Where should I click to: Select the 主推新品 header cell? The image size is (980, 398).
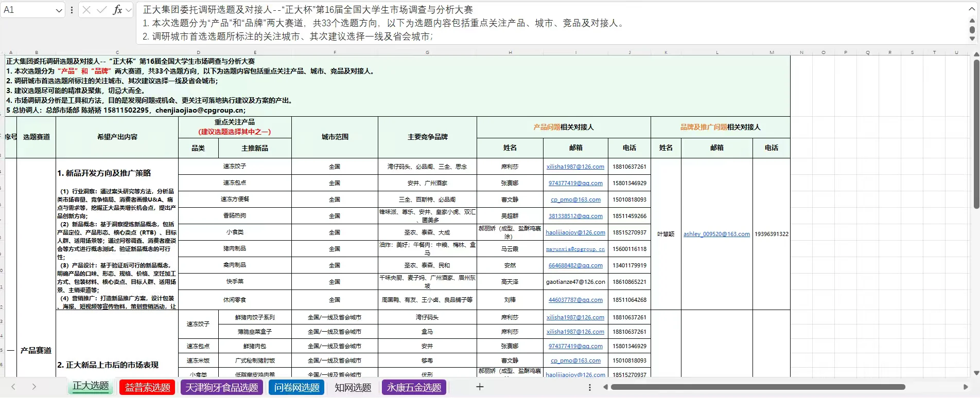(x=255, y=148)
